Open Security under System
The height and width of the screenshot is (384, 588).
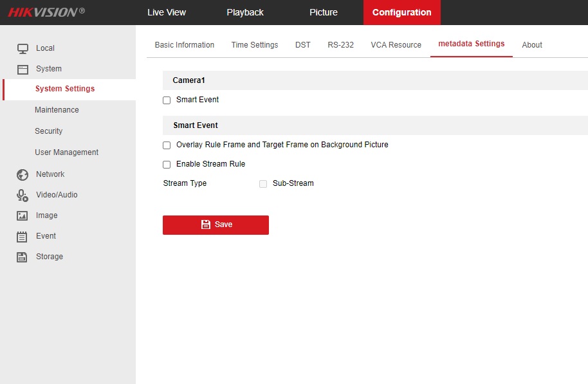(48, 131)
